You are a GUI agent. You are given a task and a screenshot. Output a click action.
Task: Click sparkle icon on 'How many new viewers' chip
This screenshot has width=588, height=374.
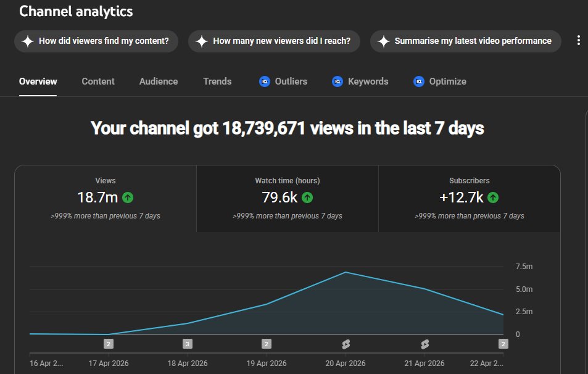tap(202, 41)
